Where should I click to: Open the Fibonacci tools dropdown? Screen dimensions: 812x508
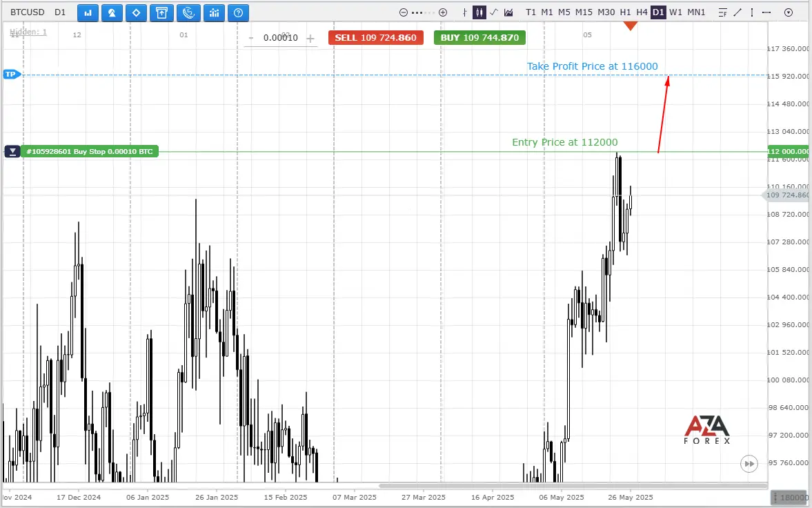click(722, 12)
